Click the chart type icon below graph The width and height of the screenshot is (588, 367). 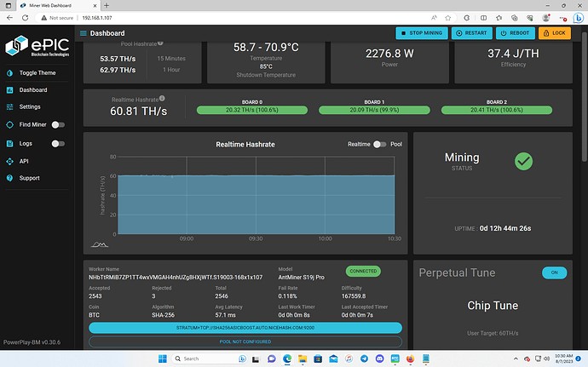(x=100, y=244)
